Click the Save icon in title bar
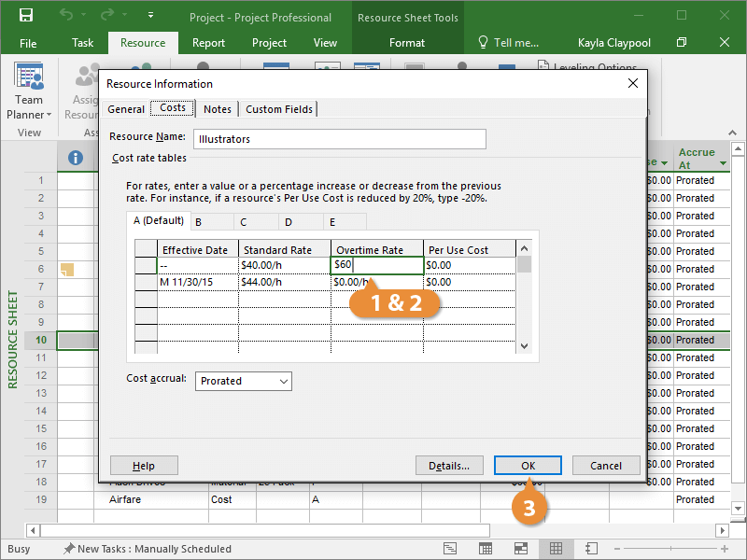 tap(26, 16)
